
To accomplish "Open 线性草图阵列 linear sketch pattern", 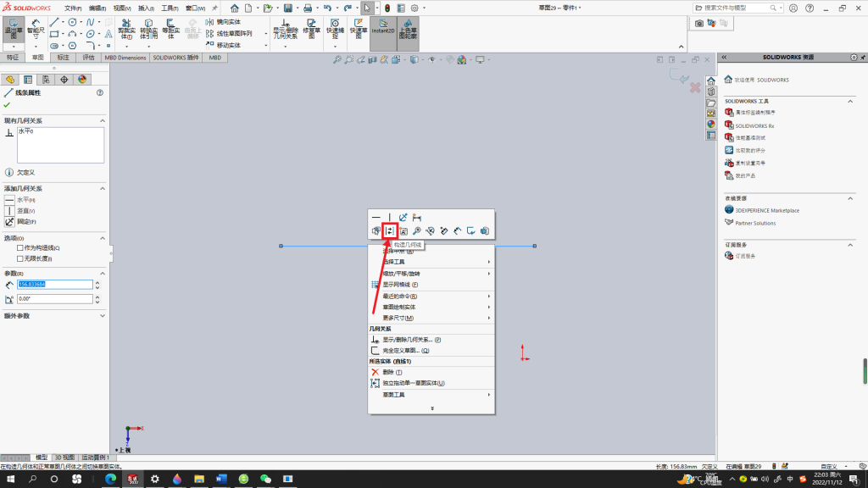I will click(229, 33).
